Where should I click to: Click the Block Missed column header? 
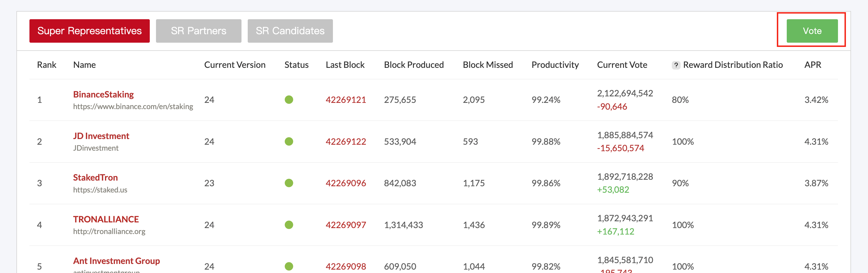click(x=488, y=65)
